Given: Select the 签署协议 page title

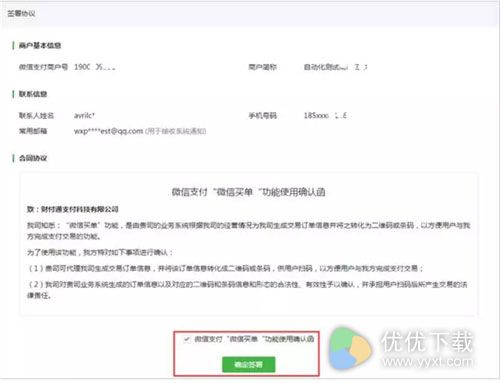Looking at the screenshot, I should 21,13.
